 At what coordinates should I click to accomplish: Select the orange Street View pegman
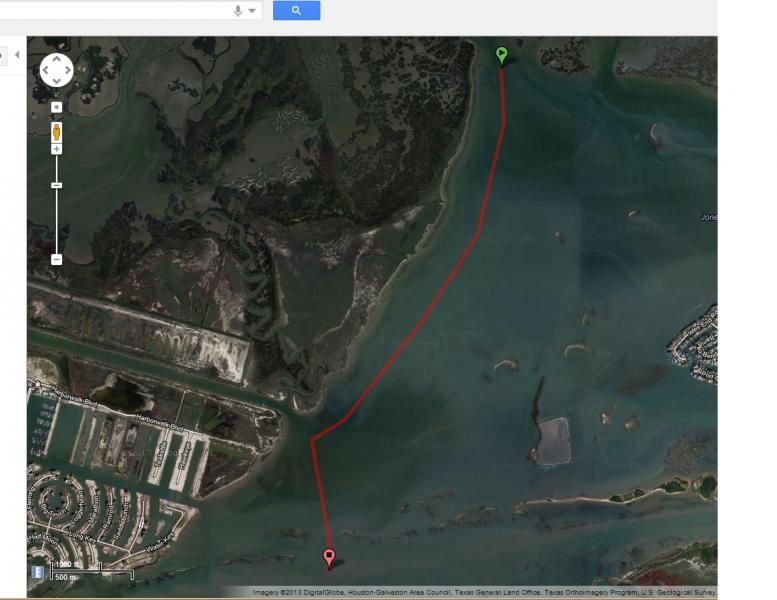click(x=56, y=132)
